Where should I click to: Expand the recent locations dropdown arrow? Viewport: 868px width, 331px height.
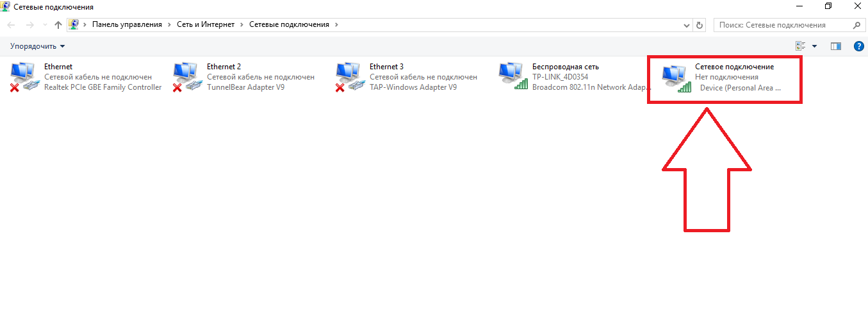point(44,25)
